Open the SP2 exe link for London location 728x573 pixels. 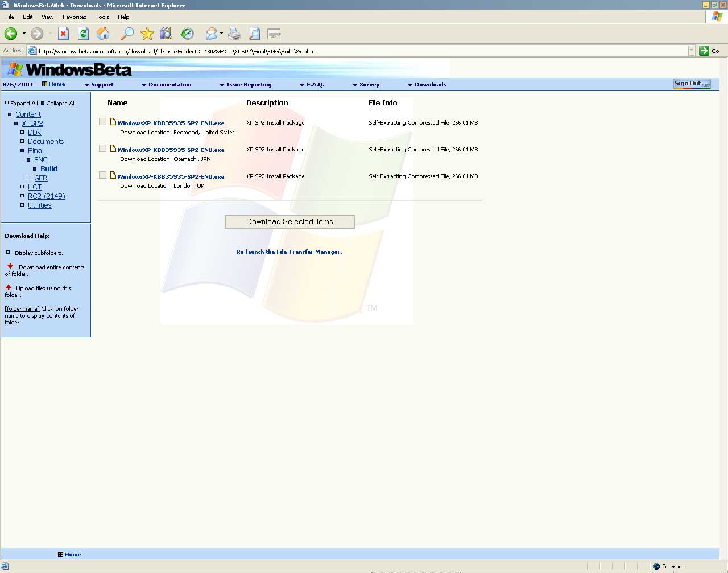pyautogui.click(x=171, y=176)
